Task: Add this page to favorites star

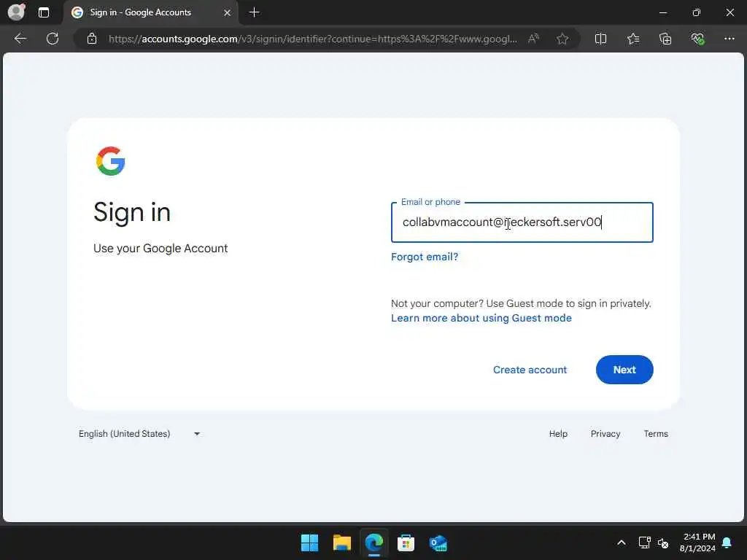Action: [562, 39]
